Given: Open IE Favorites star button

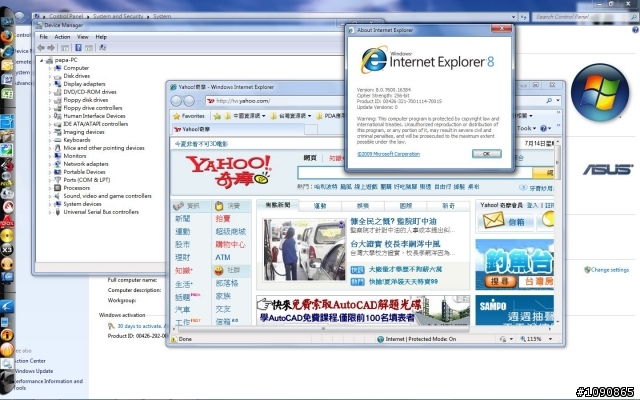Looking at the screenshot, I should 189,116.
